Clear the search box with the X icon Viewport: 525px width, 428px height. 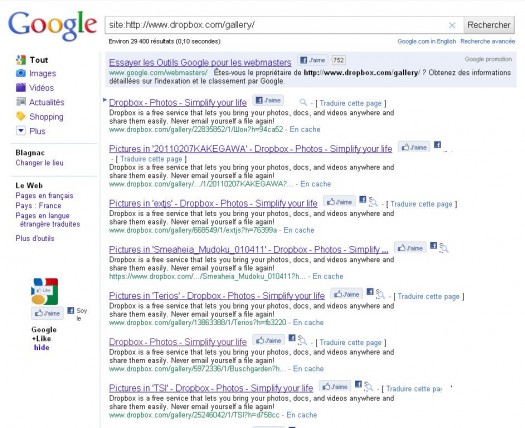(452, 25)
